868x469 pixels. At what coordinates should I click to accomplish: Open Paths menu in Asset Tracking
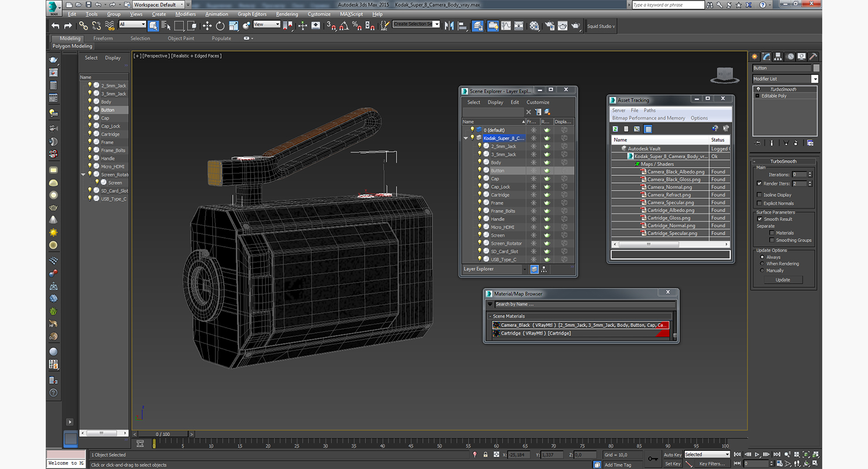(x=649, y=110)
